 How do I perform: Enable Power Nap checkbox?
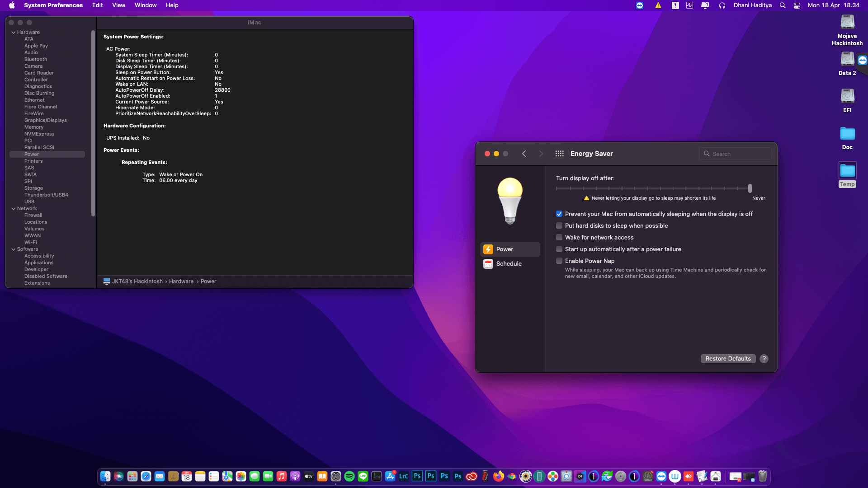(559, 261)
